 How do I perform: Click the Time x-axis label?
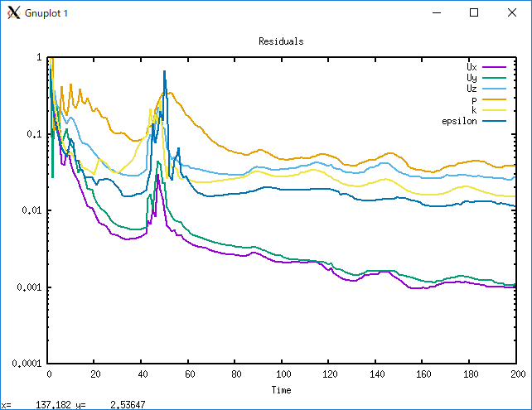[x=281, y=390]
